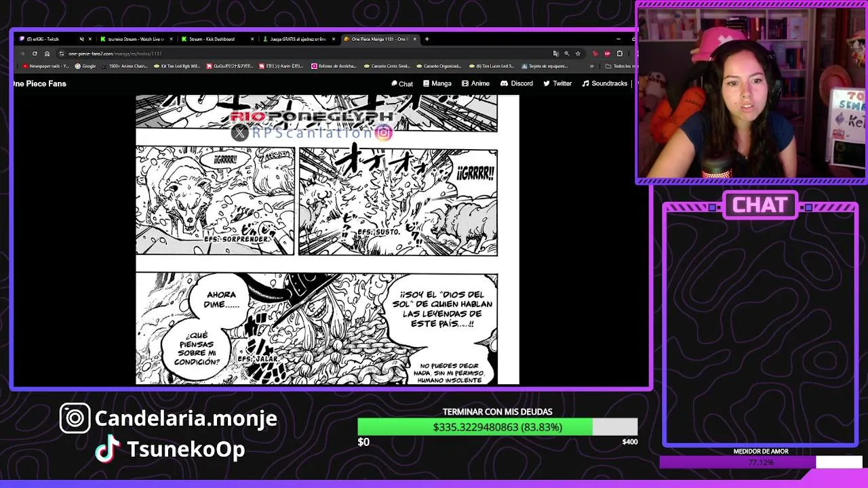
Task: Open Canasto Cesto Simil bookmark
Action: pos(387,66)
